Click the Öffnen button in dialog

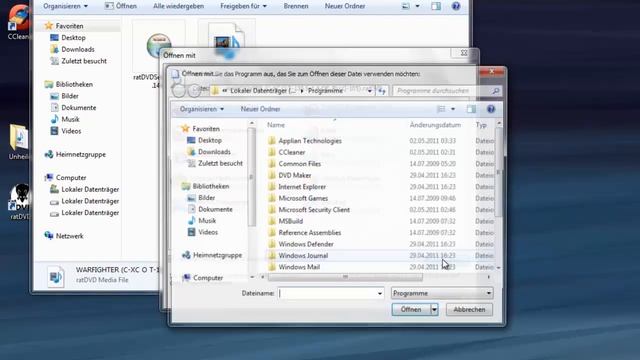411,309
